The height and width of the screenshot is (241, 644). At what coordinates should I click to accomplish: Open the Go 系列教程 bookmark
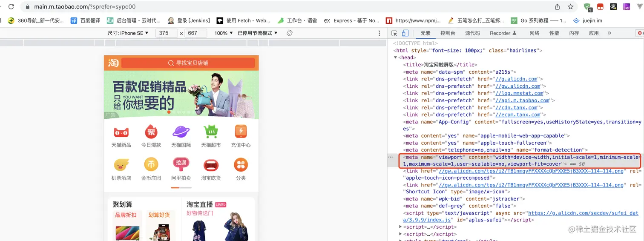[539, 20]
